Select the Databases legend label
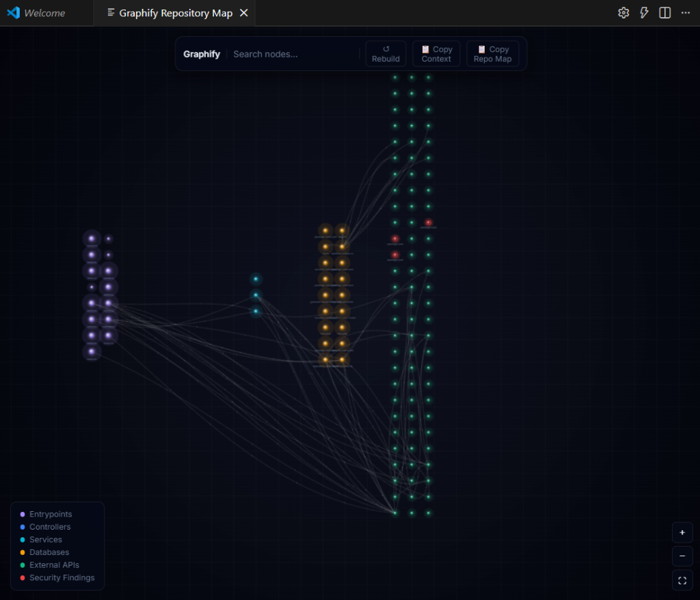The height and width of the screenshot is (600, 700). [49, 552]
